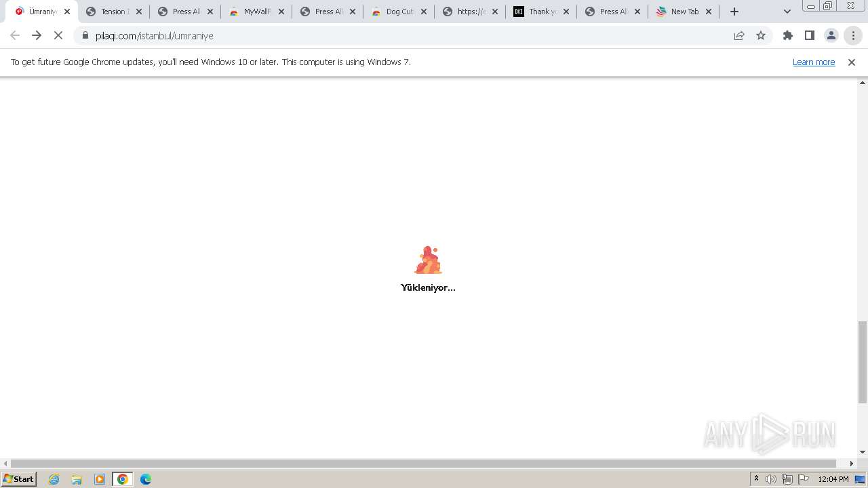Select Chrome in the taskbar

tap(123, 479)
